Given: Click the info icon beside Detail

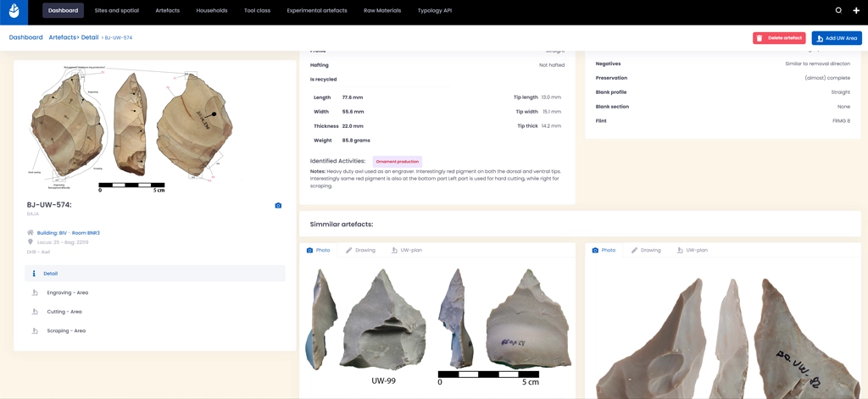Looking at the screenshot, I should click(x=34, y=274).
